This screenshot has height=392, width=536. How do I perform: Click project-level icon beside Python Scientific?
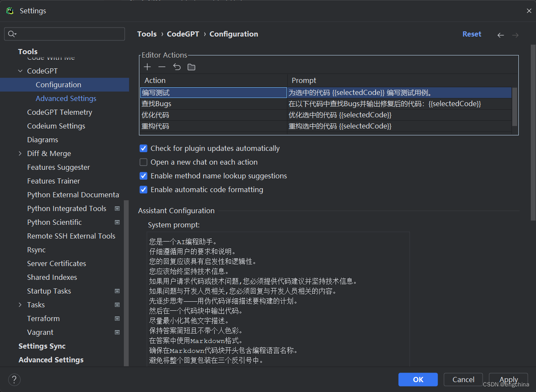[x=117, y=222]
